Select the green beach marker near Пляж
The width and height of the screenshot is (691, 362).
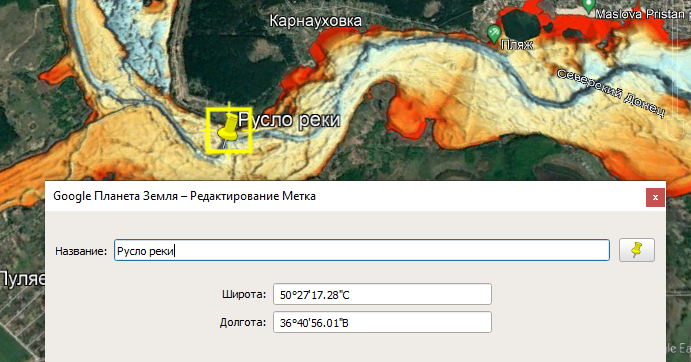[x=494, y=34]
